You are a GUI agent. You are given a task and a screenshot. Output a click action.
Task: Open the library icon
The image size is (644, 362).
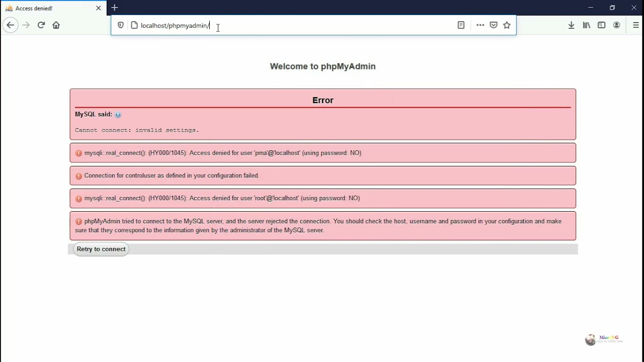point(587,25)
